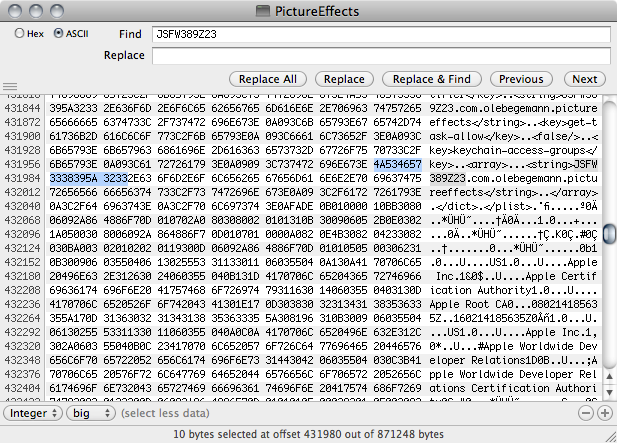Select the ASCII search mode radio button
This screenshot has width=617, height=443.
pos(58,33)
